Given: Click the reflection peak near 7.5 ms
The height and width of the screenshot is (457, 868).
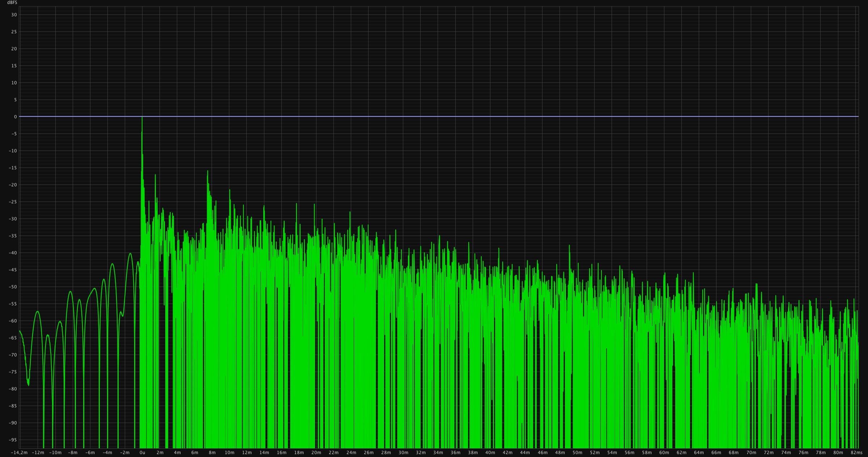Looking at the screenshot, I should (x=208, y=172).
